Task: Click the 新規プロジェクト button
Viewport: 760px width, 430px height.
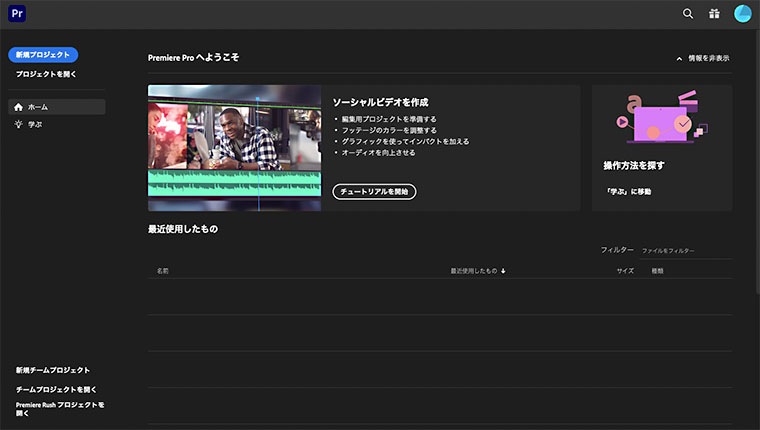Action: (x=43, y=55)
